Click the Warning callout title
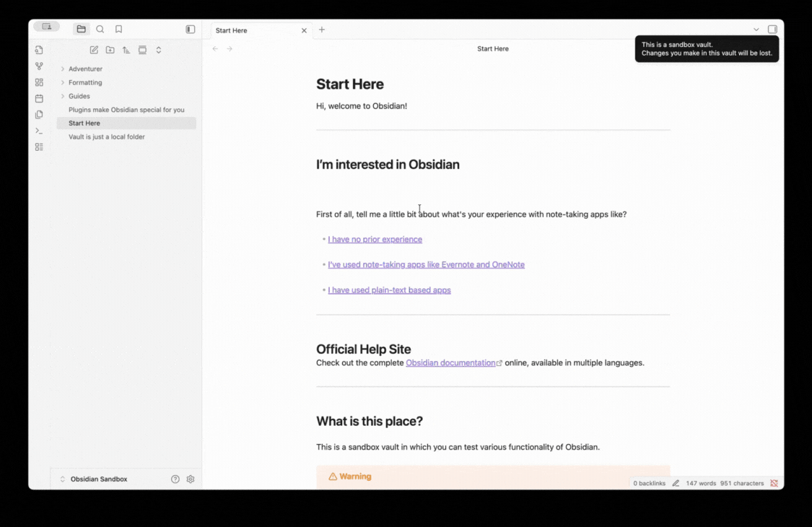The image size is (812, 527). coord(355,476)
